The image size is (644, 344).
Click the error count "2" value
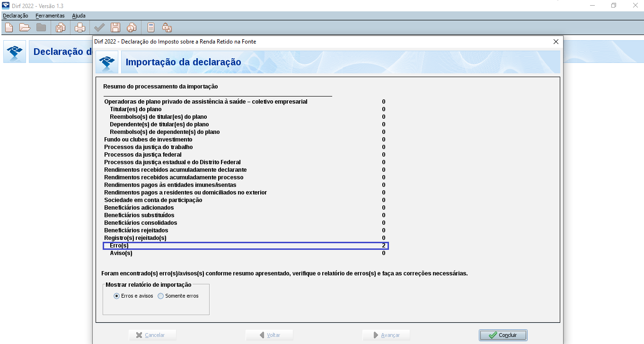point(384,246)
